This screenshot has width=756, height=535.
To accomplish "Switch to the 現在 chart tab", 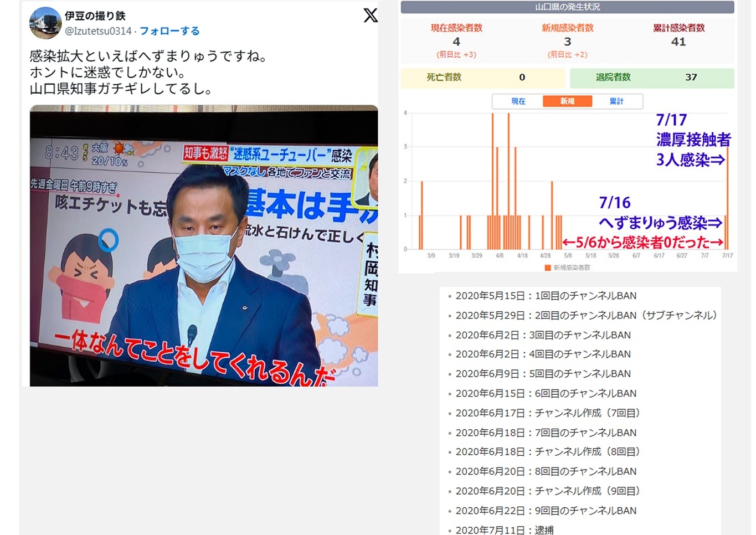I will 518,101.
